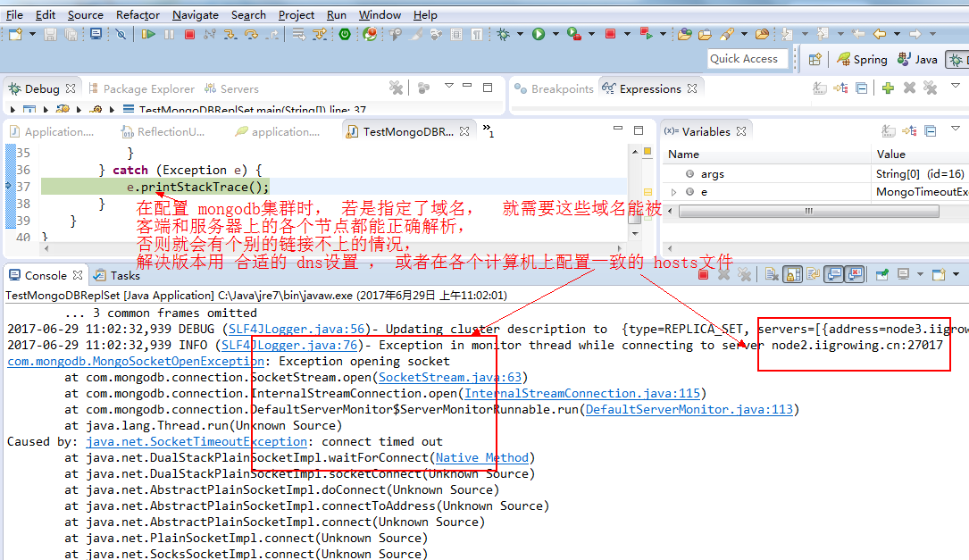Screen dimensions: 969x560
Task: Click the Pin Console icon
Action: 882,274
